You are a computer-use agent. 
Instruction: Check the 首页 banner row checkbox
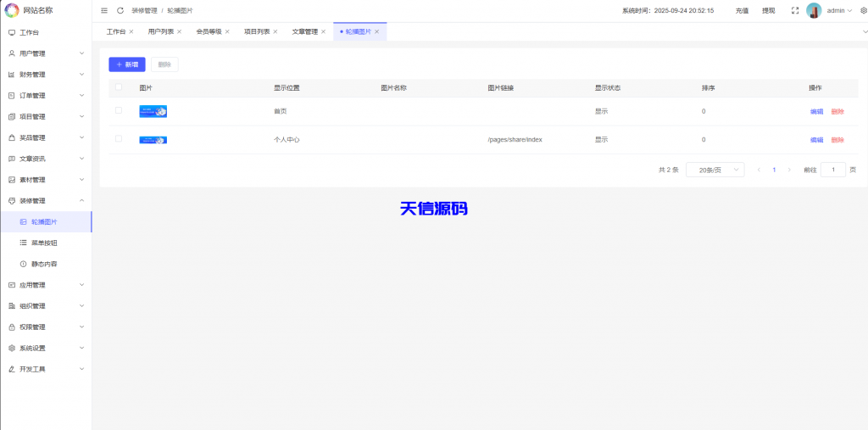pyautogui.click(x=119, y=111)
